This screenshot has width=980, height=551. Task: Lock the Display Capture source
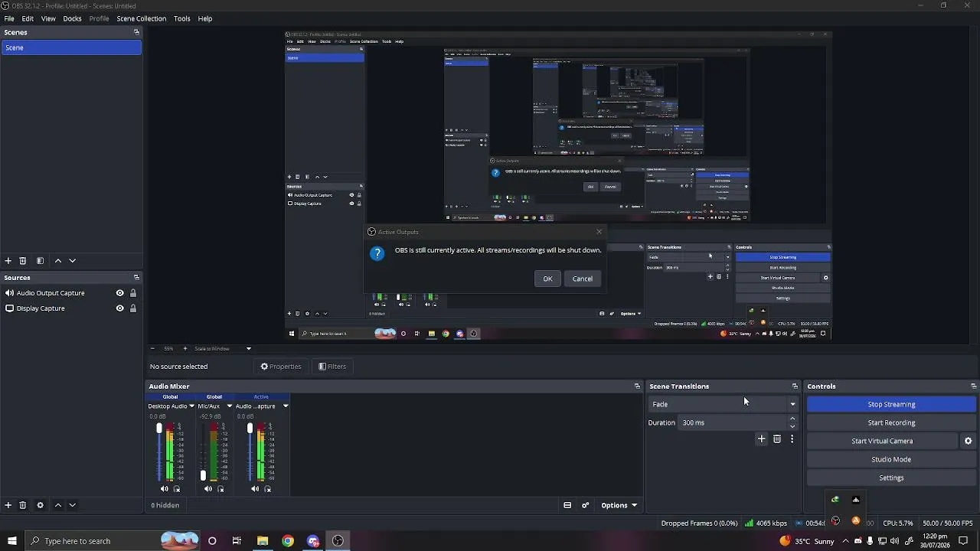point(133,308)
